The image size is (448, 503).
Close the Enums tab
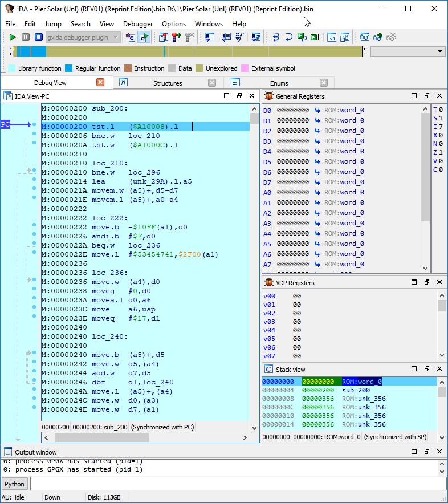[324, 83]
